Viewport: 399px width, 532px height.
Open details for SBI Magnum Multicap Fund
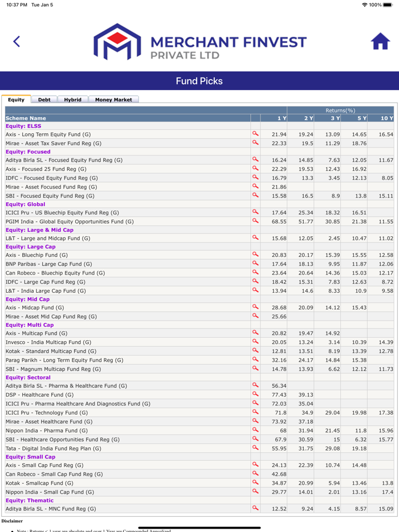point(255,369)
